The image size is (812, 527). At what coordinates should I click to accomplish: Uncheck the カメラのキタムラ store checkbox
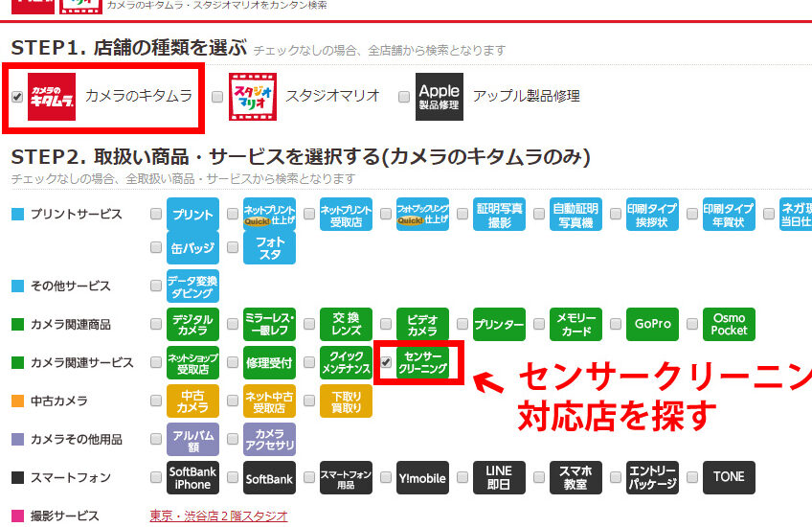pyautogui.click(x=17, y=97)
